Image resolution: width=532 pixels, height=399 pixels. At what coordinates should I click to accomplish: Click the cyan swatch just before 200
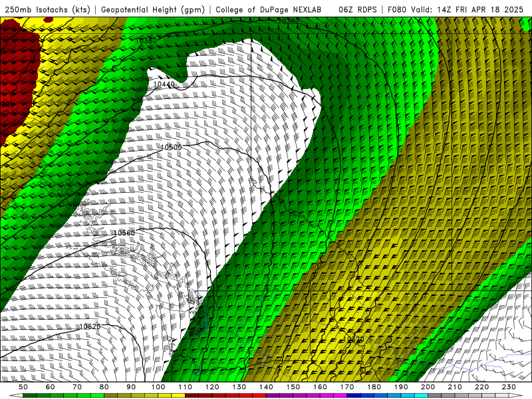tap(421, 396)
